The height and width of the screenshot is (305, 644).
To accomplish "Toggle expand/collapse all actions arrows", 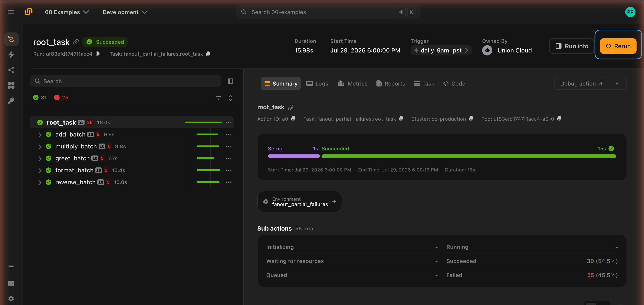I will tap(230, 98).
